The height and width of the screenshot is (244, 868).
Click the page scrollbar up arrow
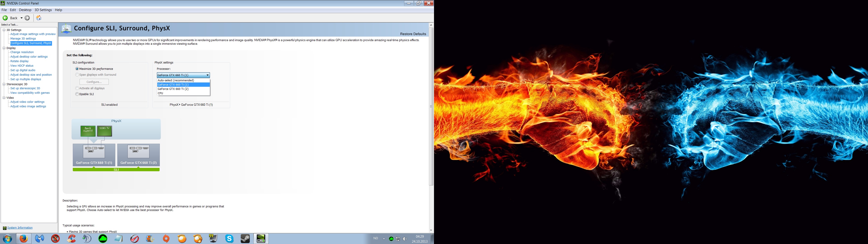click(x=431, y=25)
